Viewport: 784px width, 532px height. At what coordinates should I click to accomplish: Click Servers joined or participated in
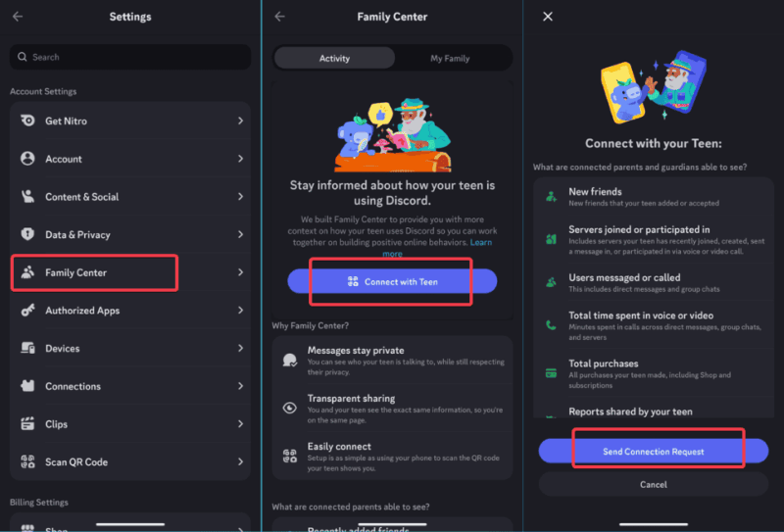654,239
